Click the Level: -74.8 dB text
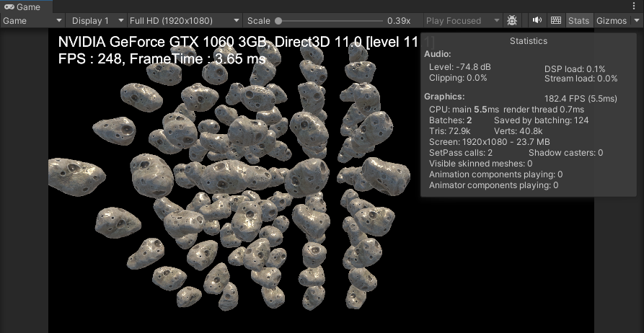644x333 pixels. pos(460,67)
